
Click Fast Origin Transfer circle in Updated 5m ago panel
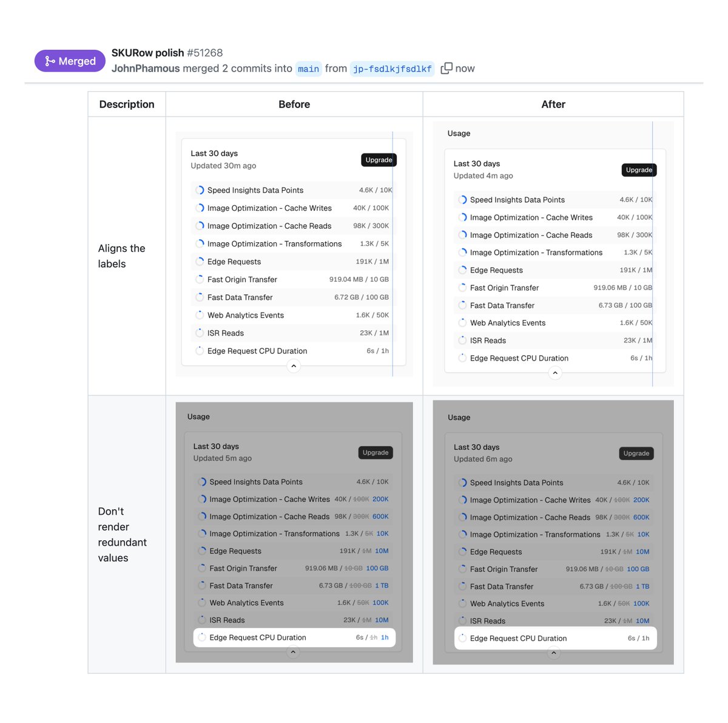[202, 568]
